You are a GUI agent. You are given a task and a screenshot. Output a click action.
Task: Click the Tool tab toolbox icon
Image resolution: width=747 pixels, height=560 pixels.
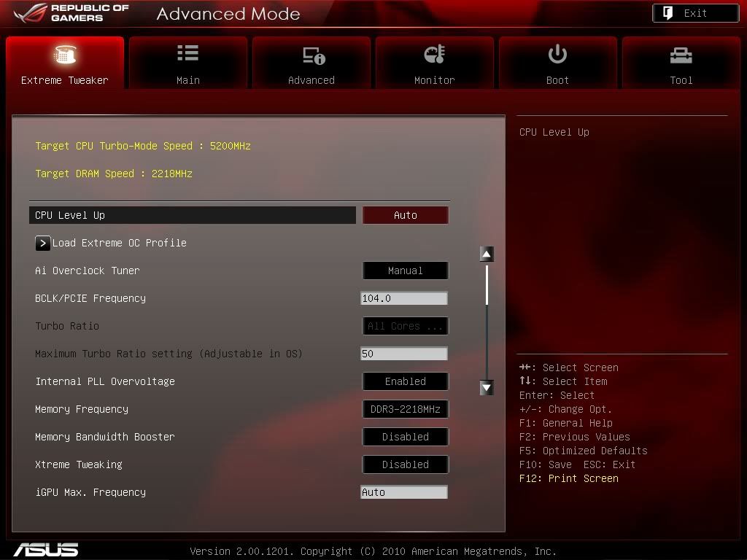(x=681, y=55)
